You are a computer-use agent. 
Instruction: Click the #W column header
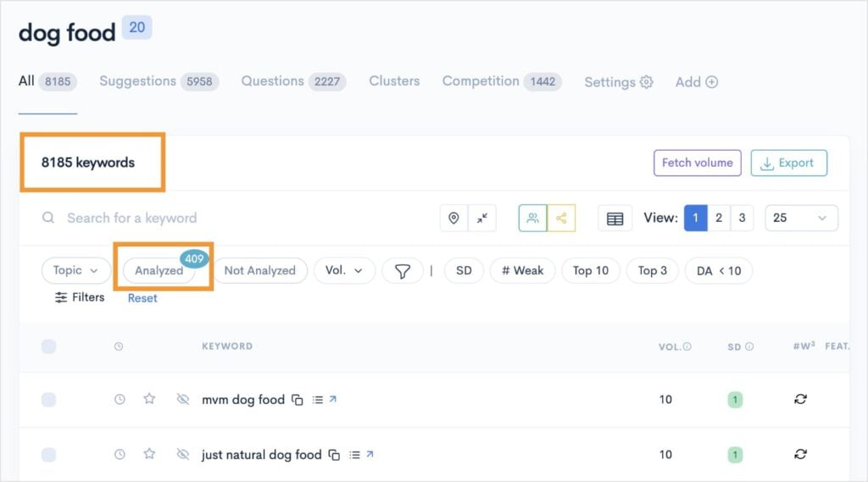click(x=804, y=346)
